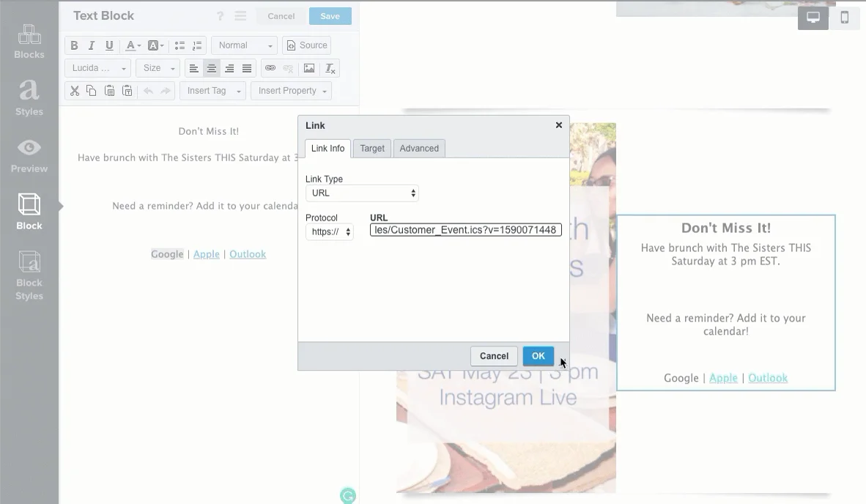
Task: Cancel the Text Block editing
Action: click(x=281, y=16)
